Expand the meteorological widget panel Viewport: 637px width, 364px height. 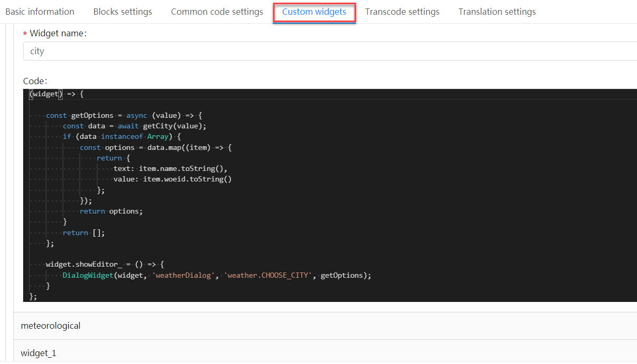coord(325,326)
